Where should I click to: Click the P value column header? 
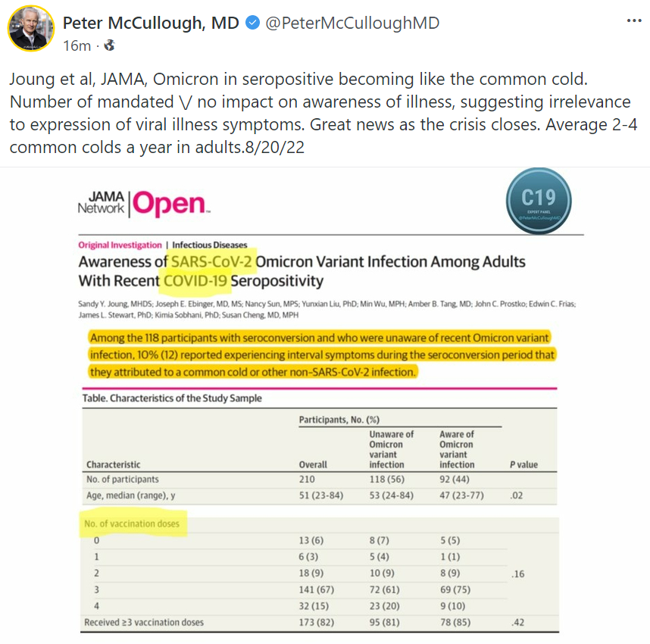point(521,464)
